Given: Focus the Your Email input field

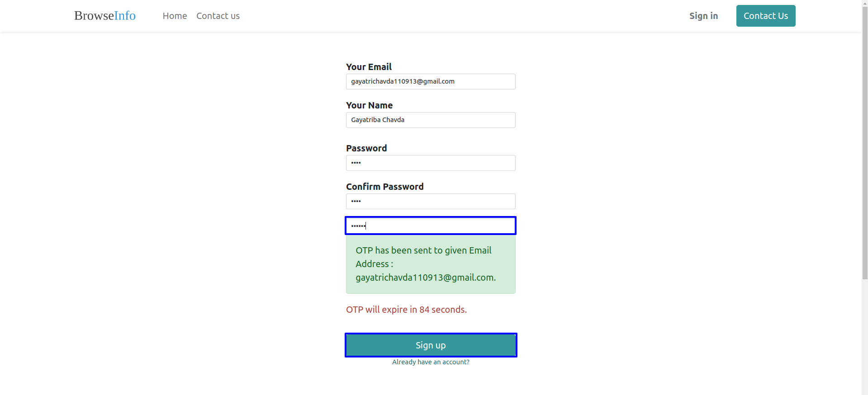Looking at the screenshot, I should point(431,81).
